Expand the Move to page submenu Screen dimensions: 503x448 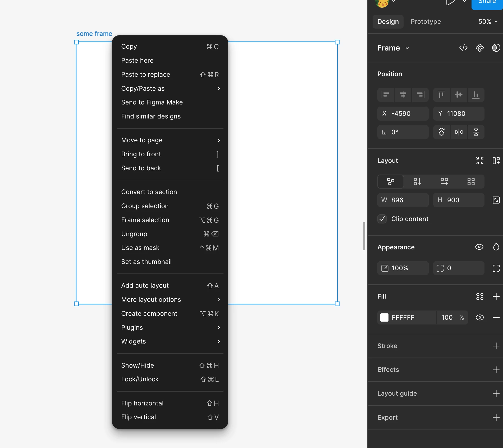point(170,140)
